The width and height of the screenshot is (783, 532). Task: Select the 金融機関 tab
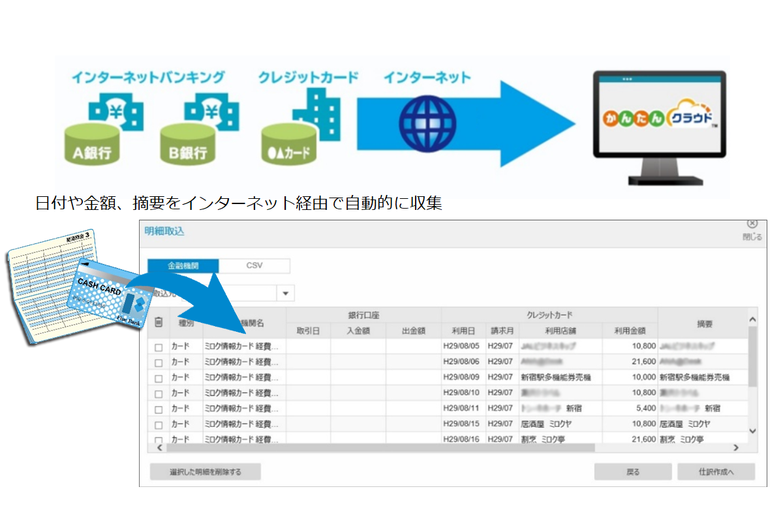click(183, 266)
